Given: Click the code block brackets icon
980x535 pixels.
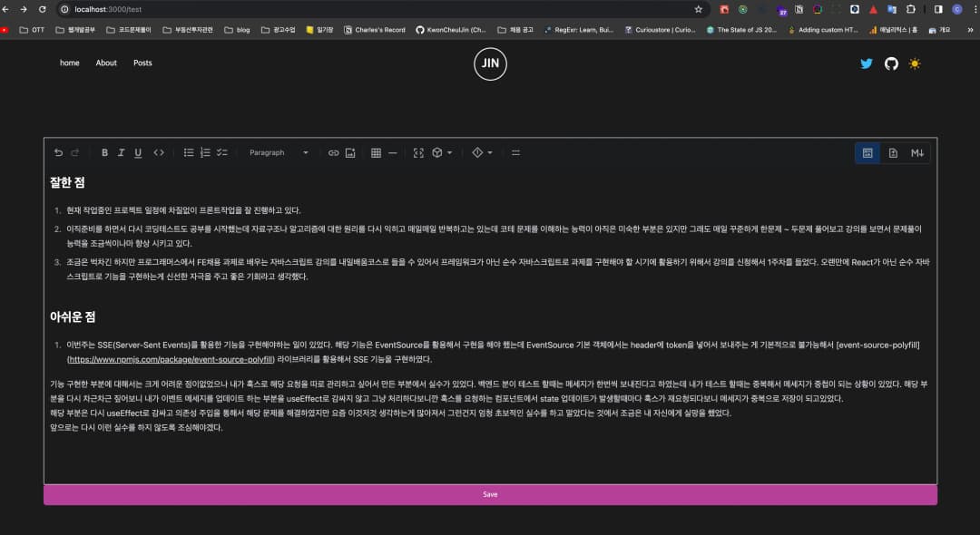Looking at the screenshot, I should pos(418,153).
